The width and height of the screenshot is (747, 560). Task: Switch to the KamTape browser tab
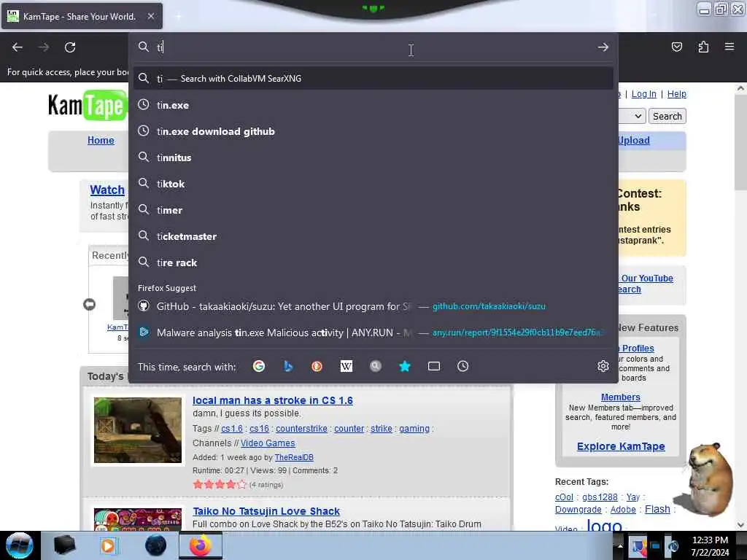coord(82,16)
